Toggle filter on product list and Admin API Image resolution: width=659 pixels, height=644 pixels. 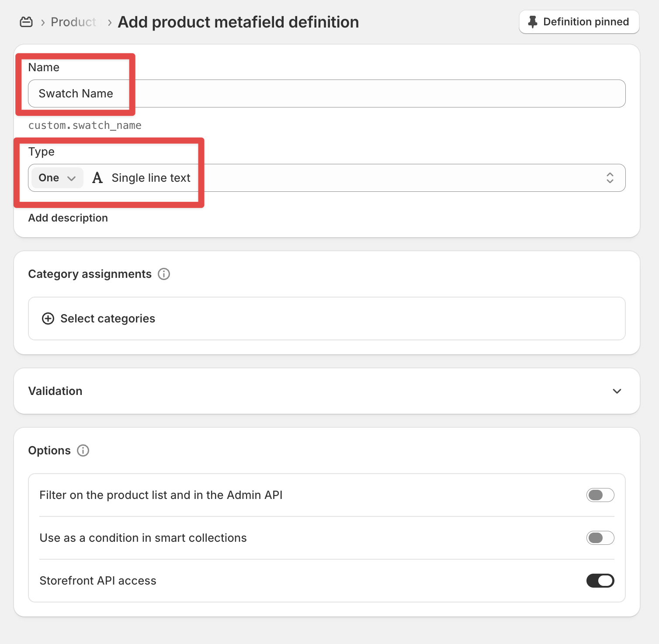600,495
